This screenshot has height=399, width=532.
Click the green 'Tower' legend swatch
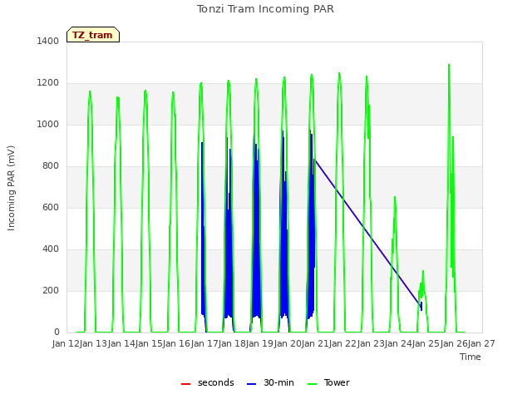click(x=313, y=384)
